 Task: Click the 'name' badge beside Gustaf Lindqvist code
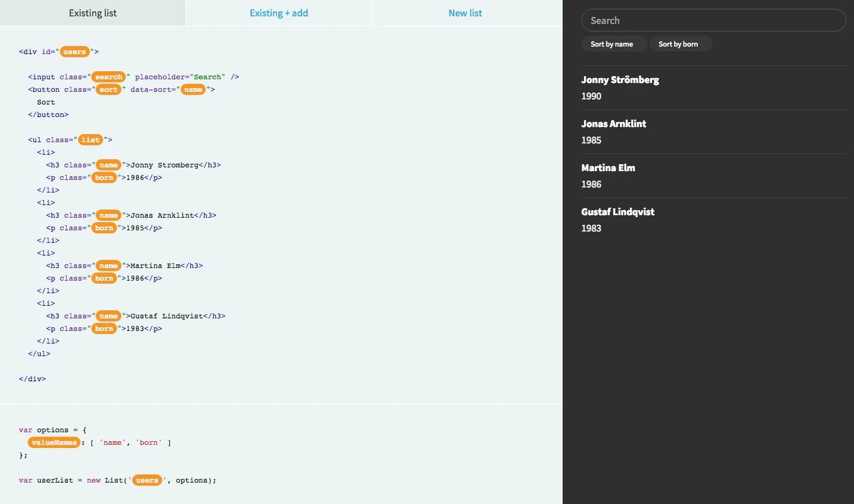pyautogui.click(x=109, y=316)
